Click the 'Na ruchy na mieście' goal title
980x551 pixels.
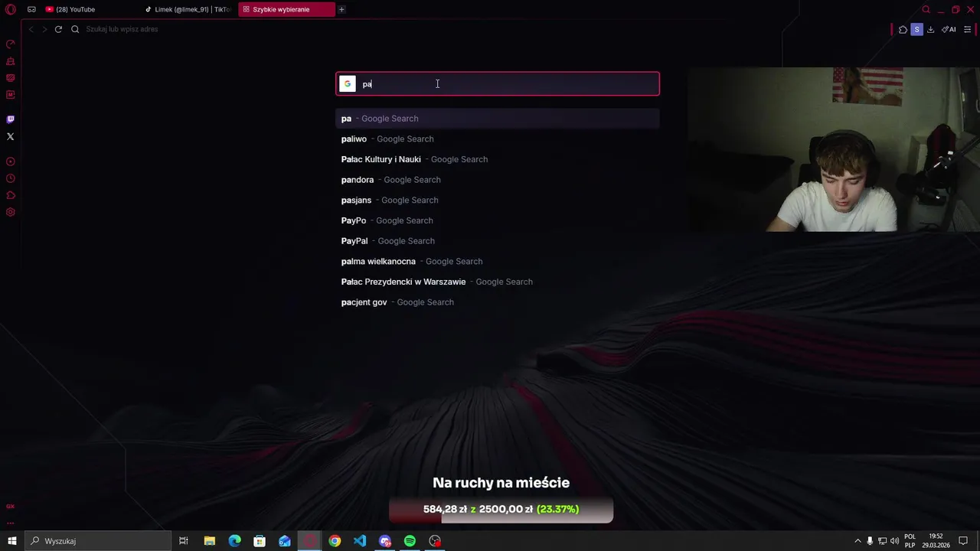[501, 483]
